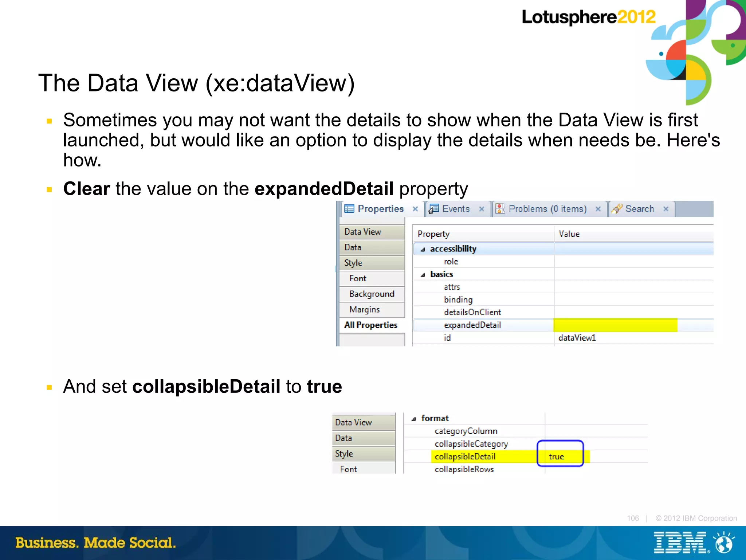This screenshot has height=560, width=746.
Task: Close the Events tab
Action: coord(482,209)
